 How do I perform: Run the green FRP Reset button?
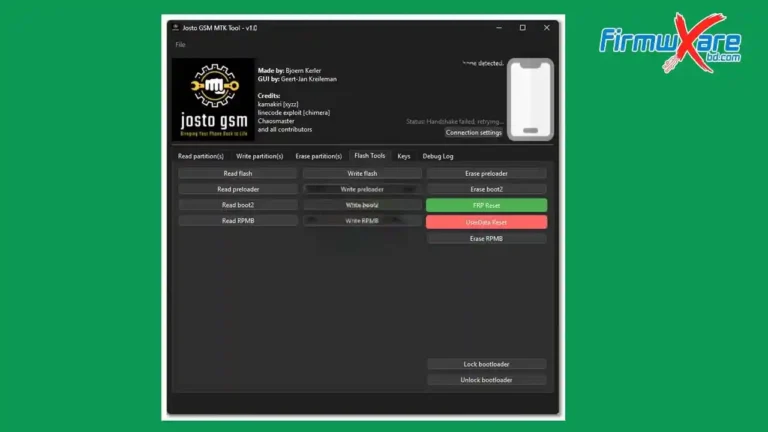point(486,205)
